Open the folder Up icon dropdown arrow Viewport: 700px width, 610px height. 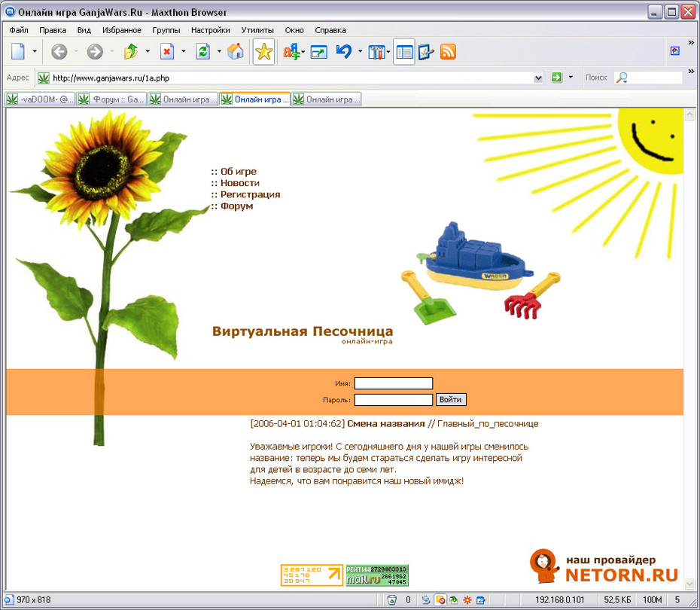[148, 51]
